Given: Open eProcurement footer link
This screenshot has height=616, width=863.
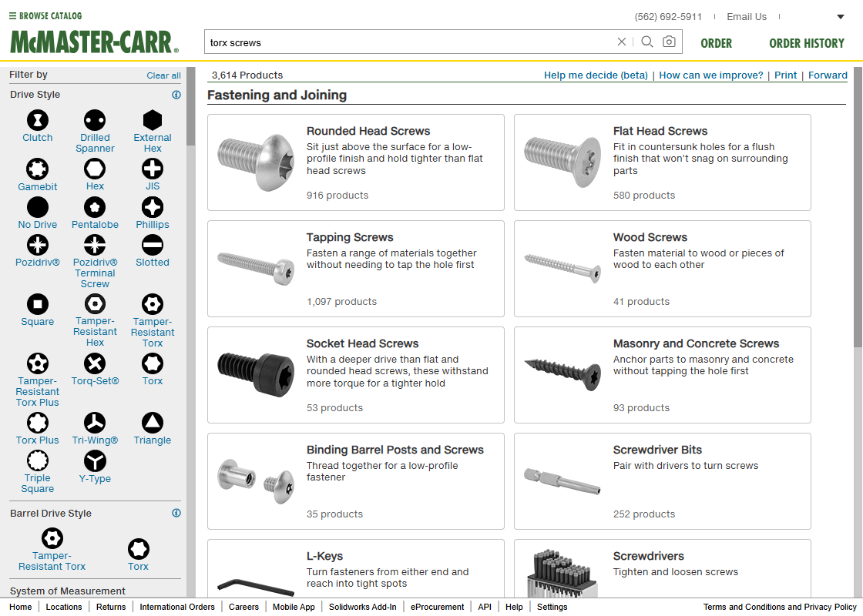Looking at the screenshot, I should click(437, 607).
